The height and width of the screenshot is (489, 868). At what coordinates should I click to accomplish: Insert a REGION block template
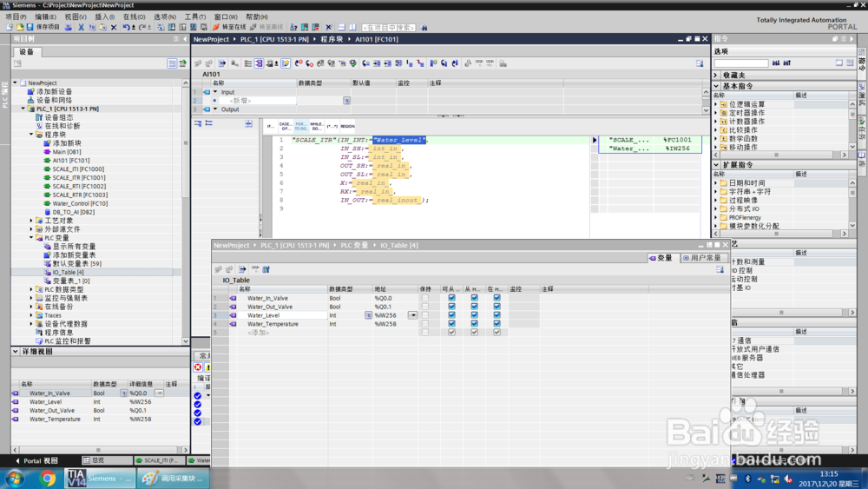pos(348,126)
